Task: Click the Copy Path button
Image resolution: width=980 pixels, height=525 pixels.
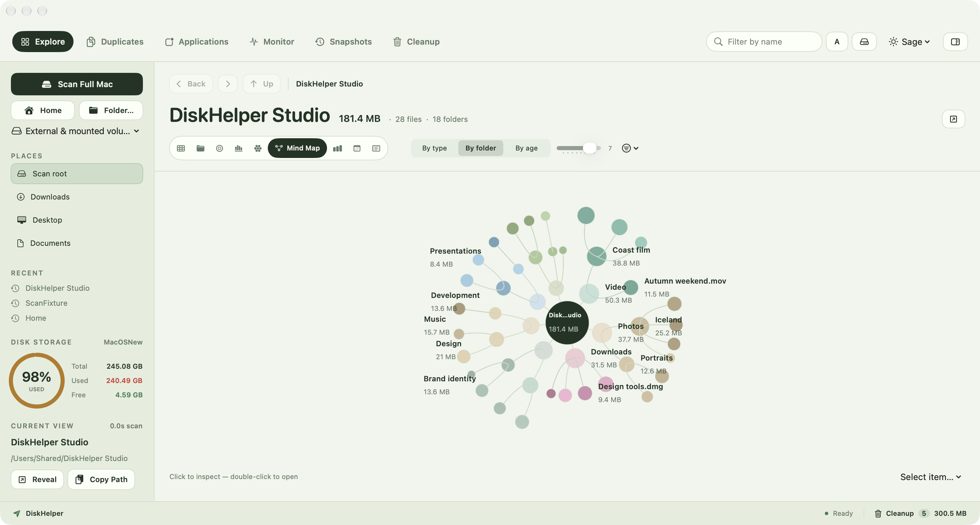Action: pyautogui.click(x=101, y=479)
